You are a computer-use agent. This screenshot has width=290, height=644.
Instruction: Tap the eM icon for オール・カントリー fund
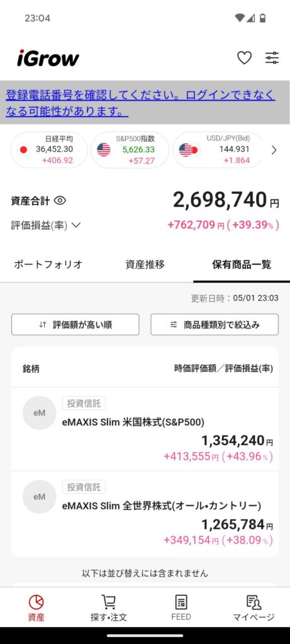[40, 497]
